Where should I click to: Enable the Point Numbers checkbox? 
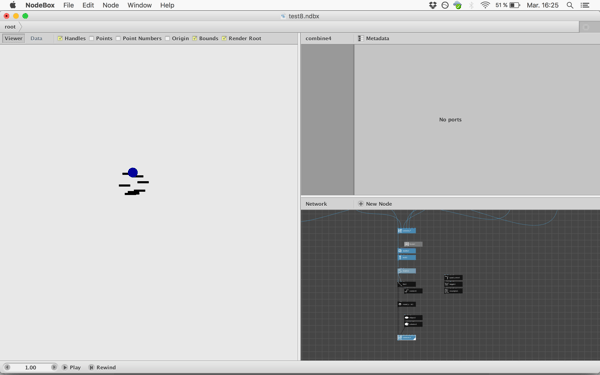pos(118,38)
